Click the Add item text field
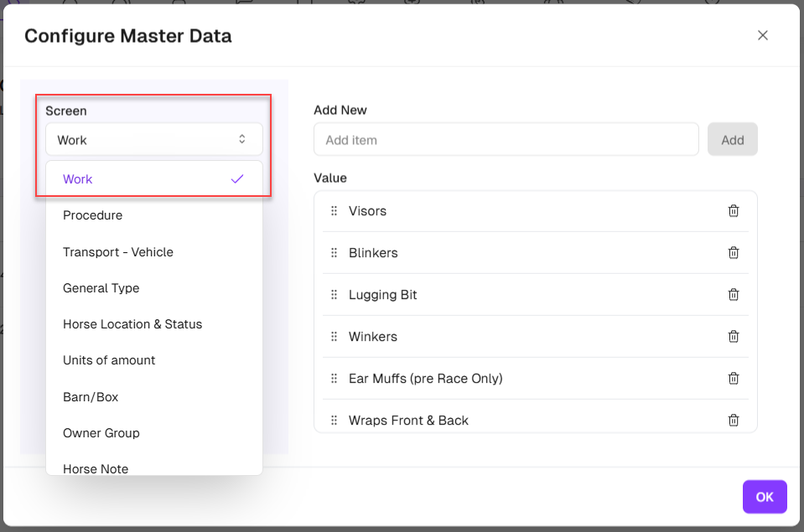This screenshot has width=804, height=532. pyautogui.click(x=506, y=140)
